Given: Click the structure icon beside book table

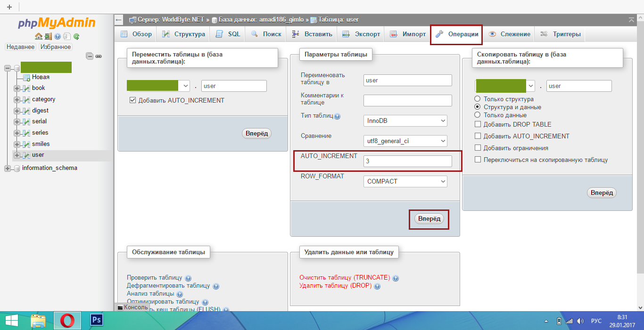Looking at the screenshot, I should pos(27,88).
